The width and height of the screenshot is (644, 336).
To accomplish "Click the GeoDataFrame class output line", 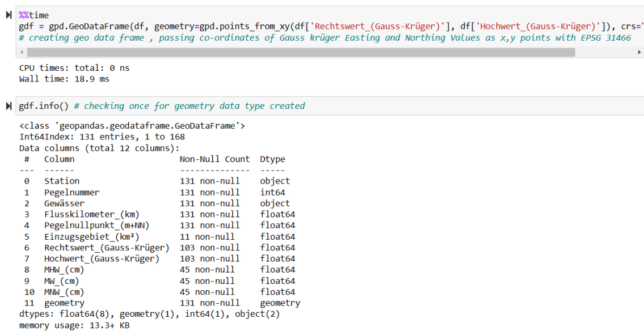I will tap(132, 126).
